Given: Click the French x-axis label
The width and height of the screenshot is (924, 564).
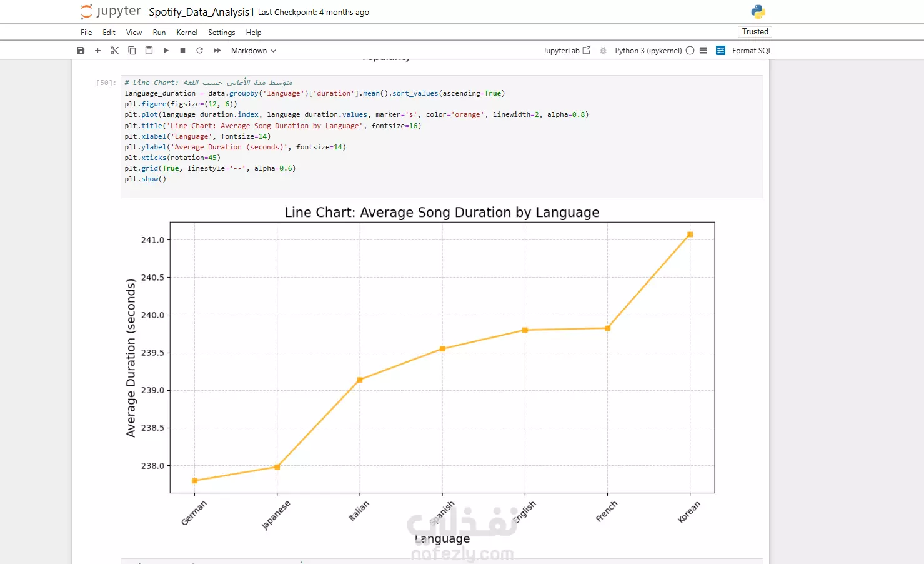Looking at the screenshot, I should coord(607,511).
